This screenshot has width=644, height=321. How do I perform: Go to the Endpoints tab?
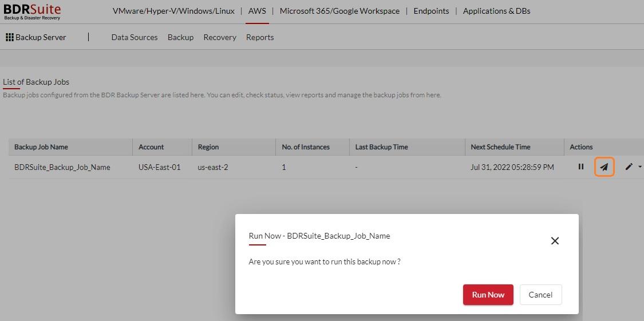click(431, 11)
